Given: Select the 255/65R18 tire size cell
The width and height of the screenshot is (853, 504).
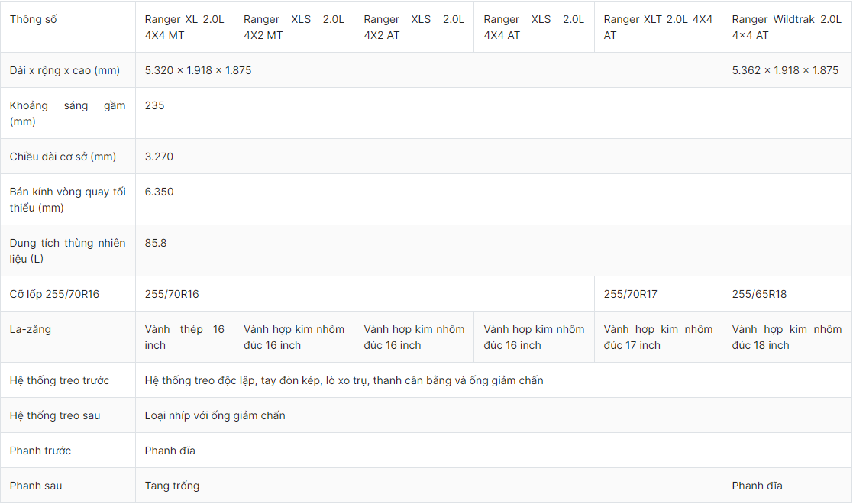Looking at the screenshot, I should click(759, 294).
